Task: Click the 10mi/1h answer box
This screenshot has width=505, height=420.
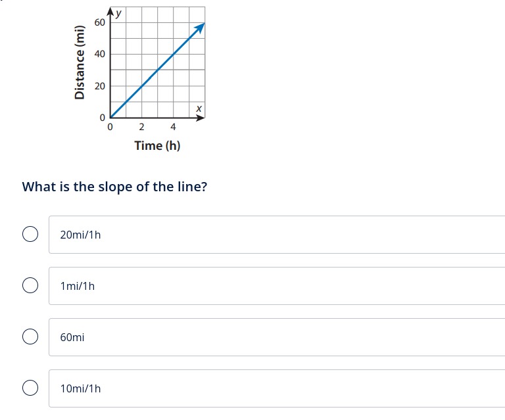Action: point(277,388)
